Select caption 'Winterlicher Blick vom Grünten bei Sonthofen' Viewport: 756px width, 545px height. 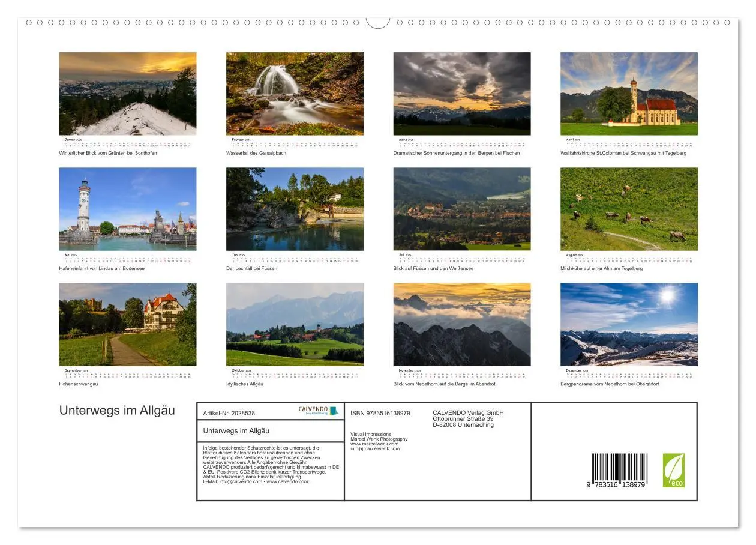coord(108,153)
